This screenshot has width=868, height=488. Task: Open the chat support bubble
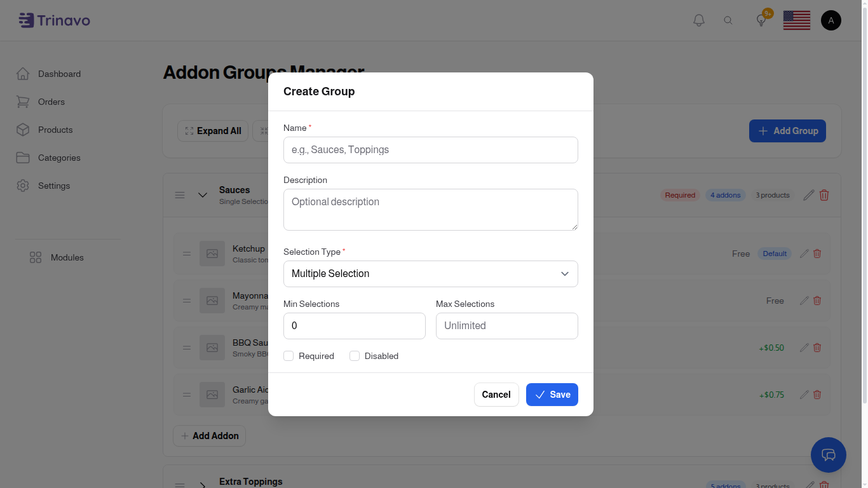829,455
